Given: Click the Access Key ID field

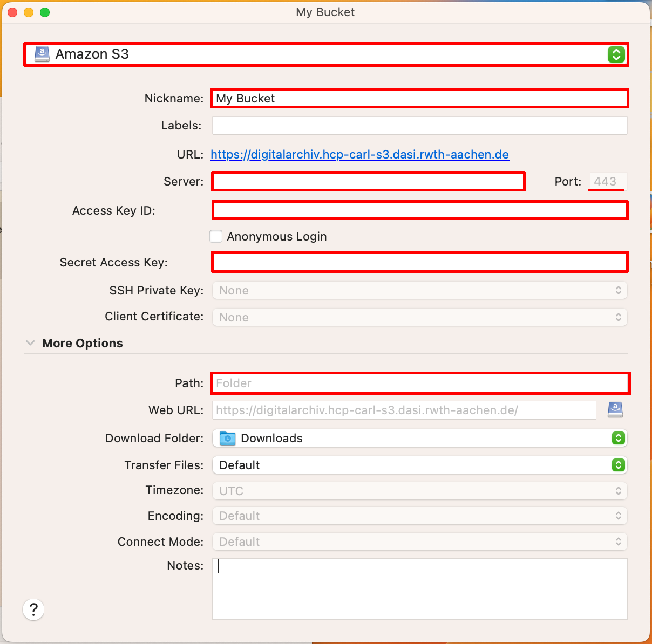Looking at the screenshot, I should 419,210.
